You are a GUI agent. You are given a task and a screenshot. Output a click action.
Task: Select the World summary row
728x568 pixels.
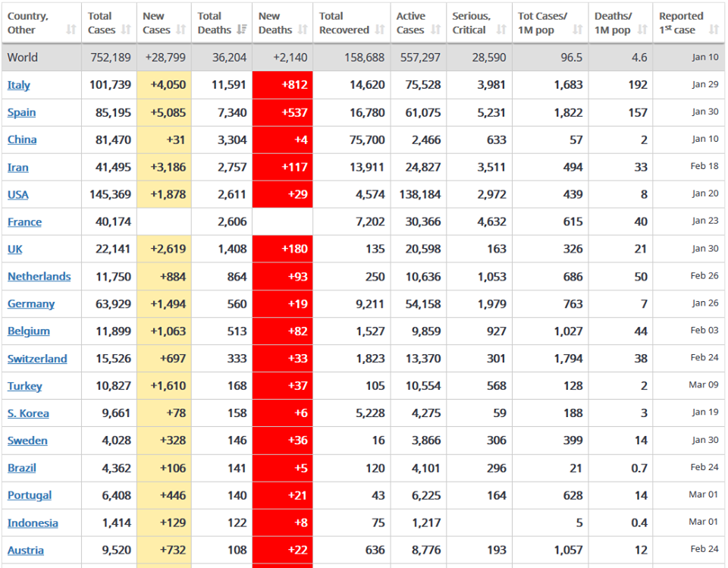[363, 58]
